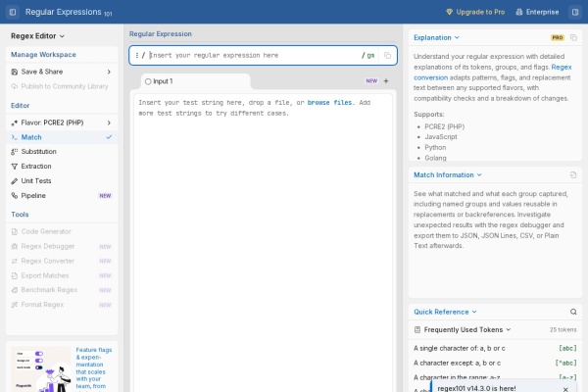Copy the explanation panel contents
The image size is (588, 392).
point(573,37)
